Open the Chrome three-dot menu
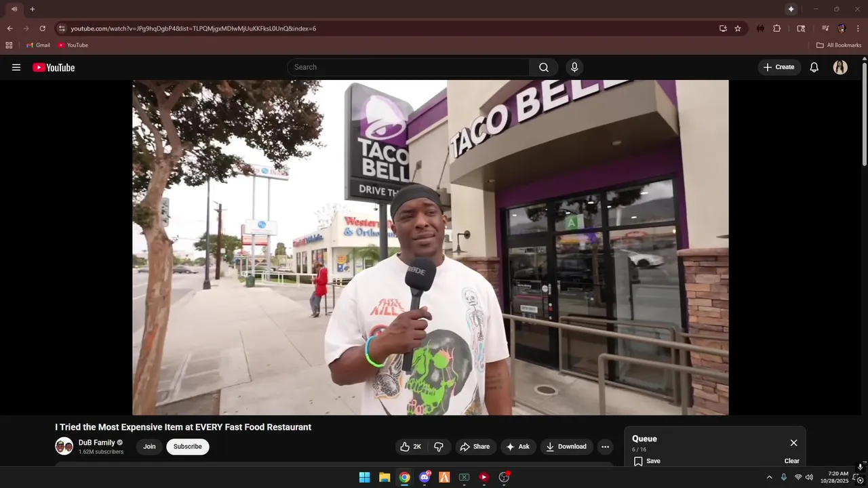Viewport: 868px width, 488px height. pos(859,28)
